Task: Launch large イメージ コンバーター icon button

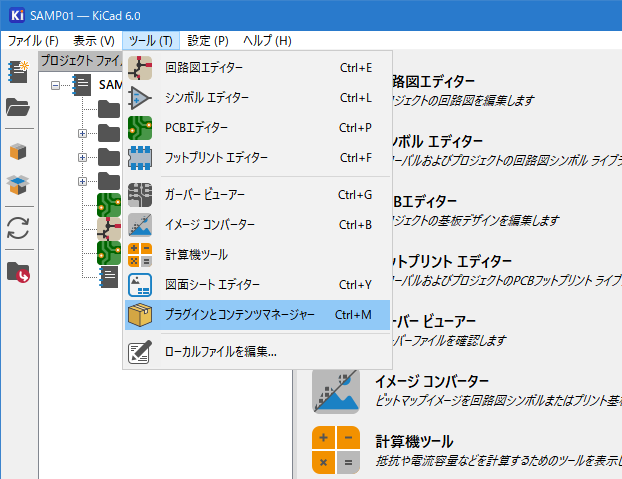Action: 336,392
